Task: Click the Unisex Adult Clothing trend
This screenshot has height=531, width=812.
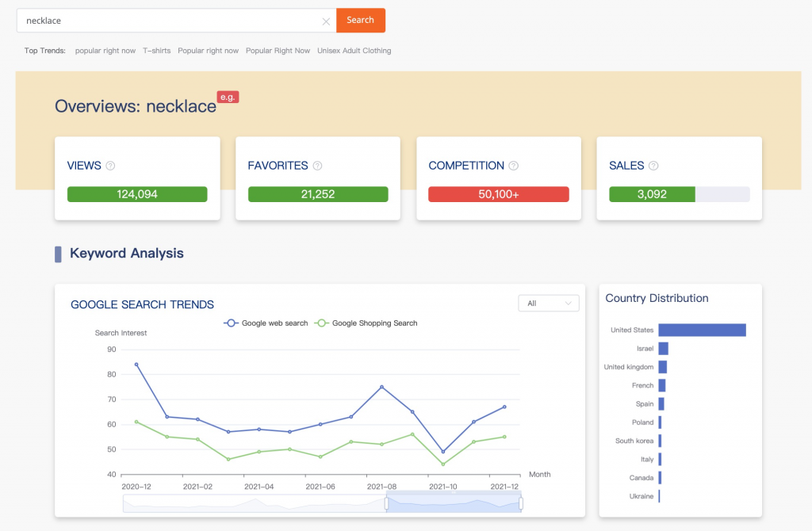Action: 354,50
